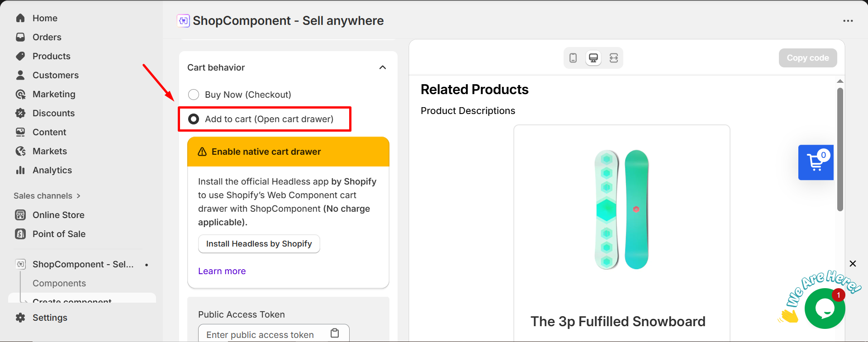Click the scrollbar up arrow in preview
The height and width of the screenshot is (342, 868).
(x=840, y=81)
